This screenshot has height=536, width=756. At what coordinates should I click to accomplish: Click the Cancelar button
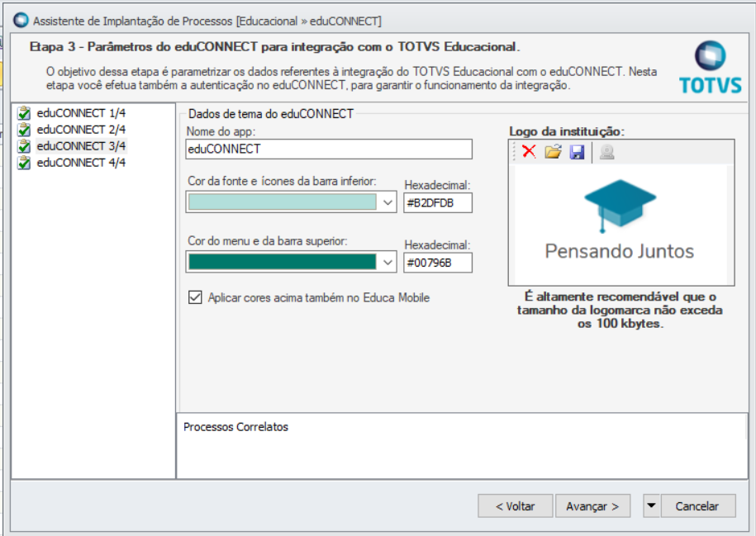[698, 506]
